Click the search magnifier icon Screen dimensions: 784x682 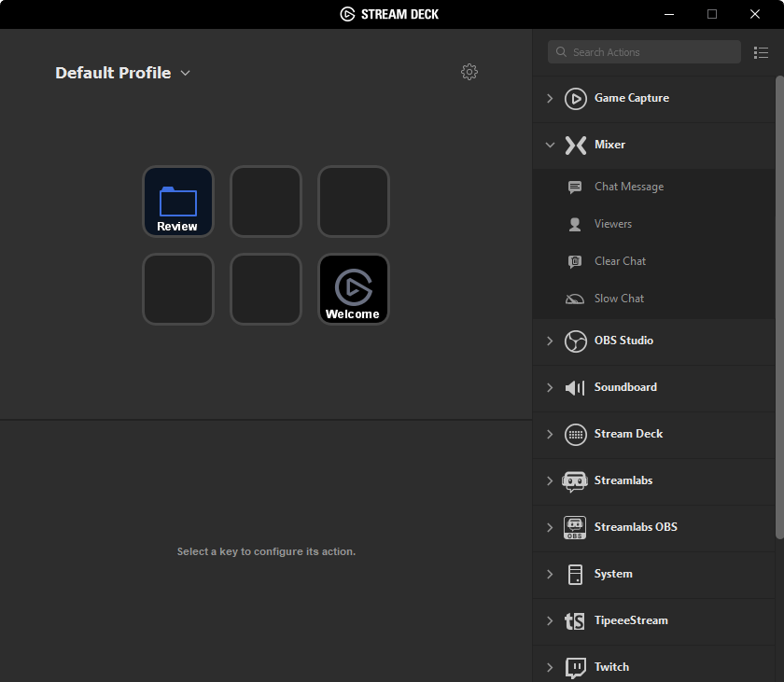pos(561,52)
